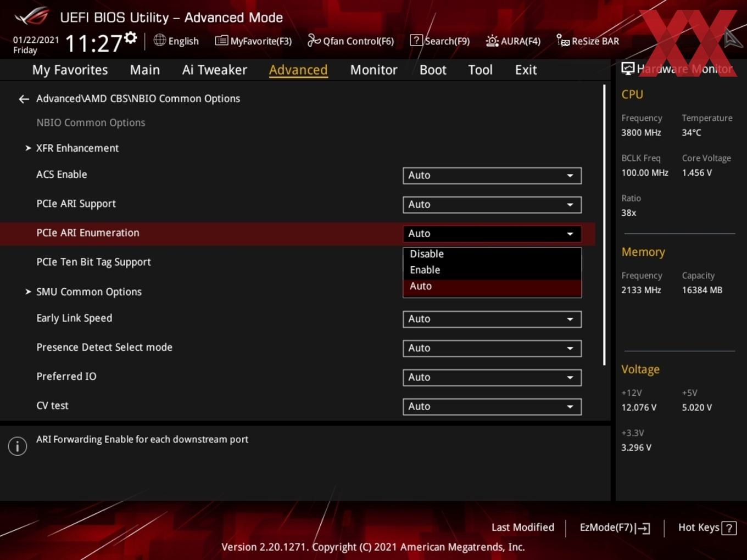The width and height of the screenshot is (747, 560).
Task: Click the +12V value 12.076 V
Action: [639, 408]
